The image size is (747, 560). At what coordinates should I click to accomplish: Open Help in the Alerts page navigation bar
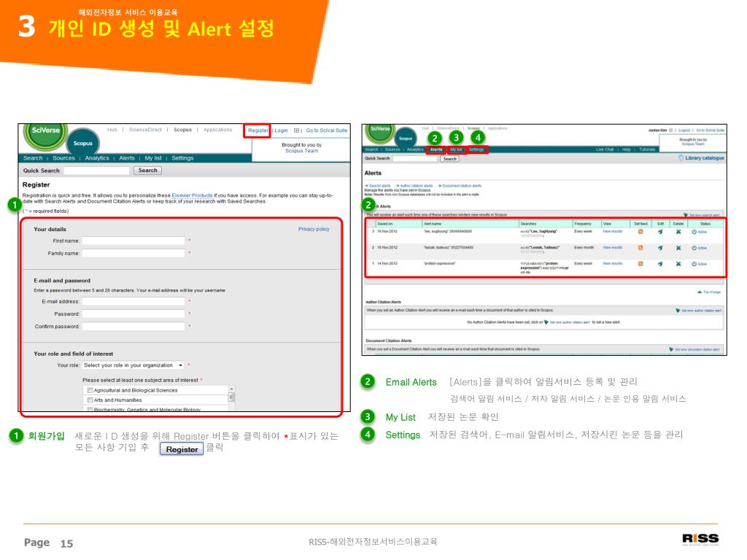[627, 149]
